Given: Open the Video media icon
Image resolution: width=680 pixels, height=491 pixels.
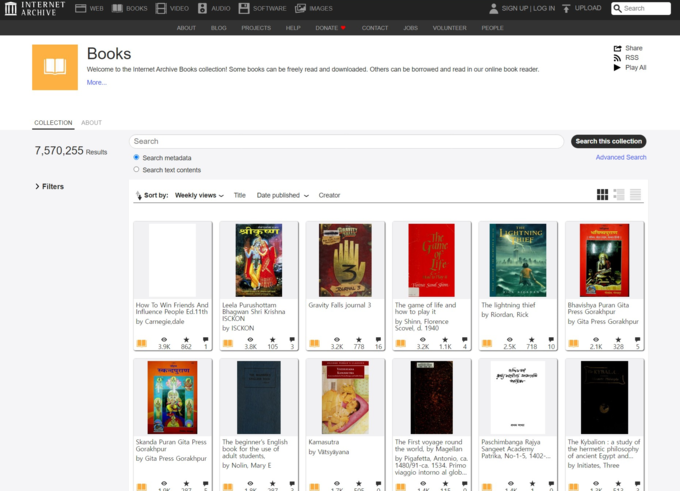Looking at the screenshot, I should (x=161, y=8).
